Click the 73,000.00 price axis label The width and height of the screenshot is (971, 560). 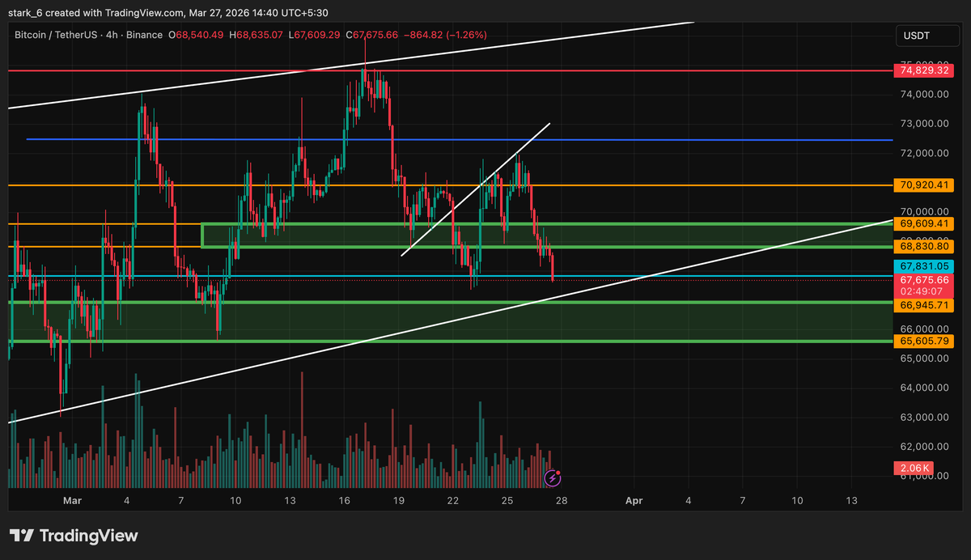[924, 123]
